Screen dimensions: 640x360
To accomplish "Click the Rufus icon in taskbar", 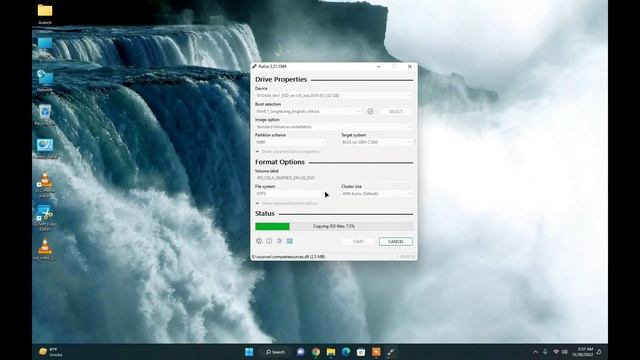I will tap(391, 352).
